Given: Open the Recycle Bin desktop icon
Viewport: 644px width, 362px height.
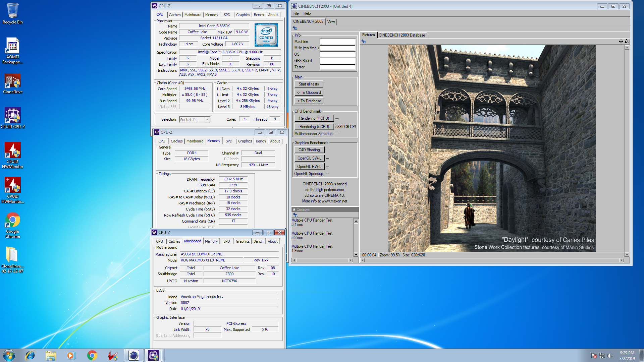Looking at the screenshot, I should point(13,13).
